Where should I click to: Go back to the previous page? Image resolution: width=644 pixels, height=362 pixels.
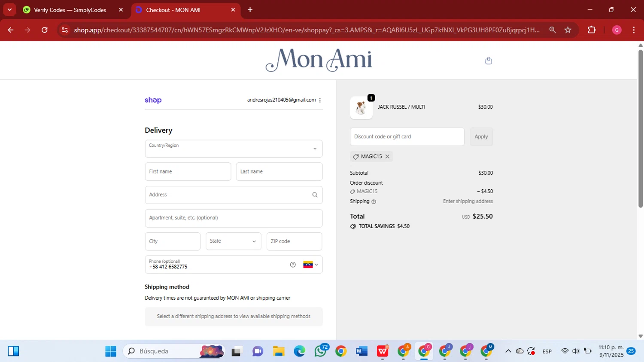(11, 30)
